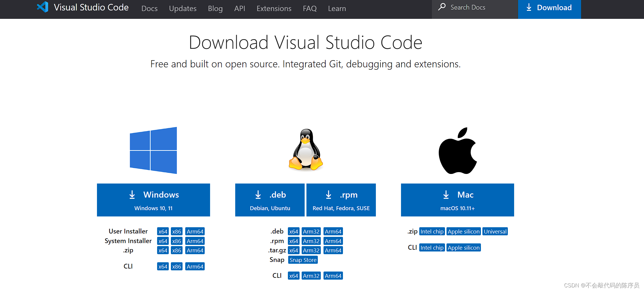644x291 pixels.
Task: Download the .rpm Red Hat package
Action: click(x=341, y=200)
